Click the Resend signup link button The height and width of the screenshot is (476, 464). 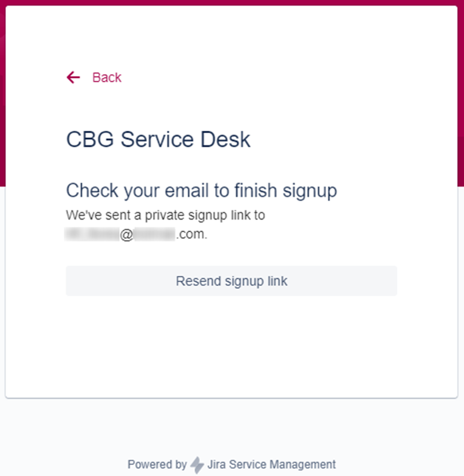click(231, 281)
